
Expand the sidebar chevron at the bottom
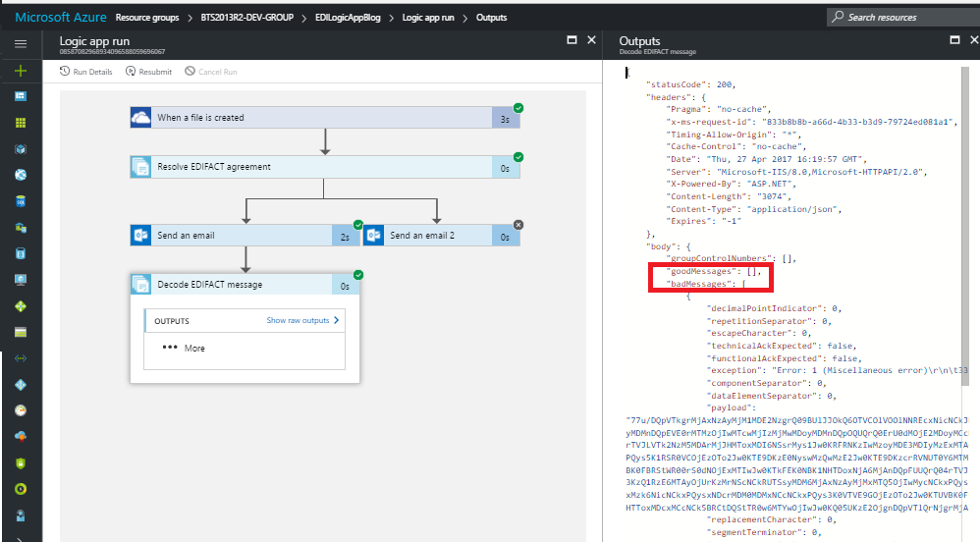[21, 538]
